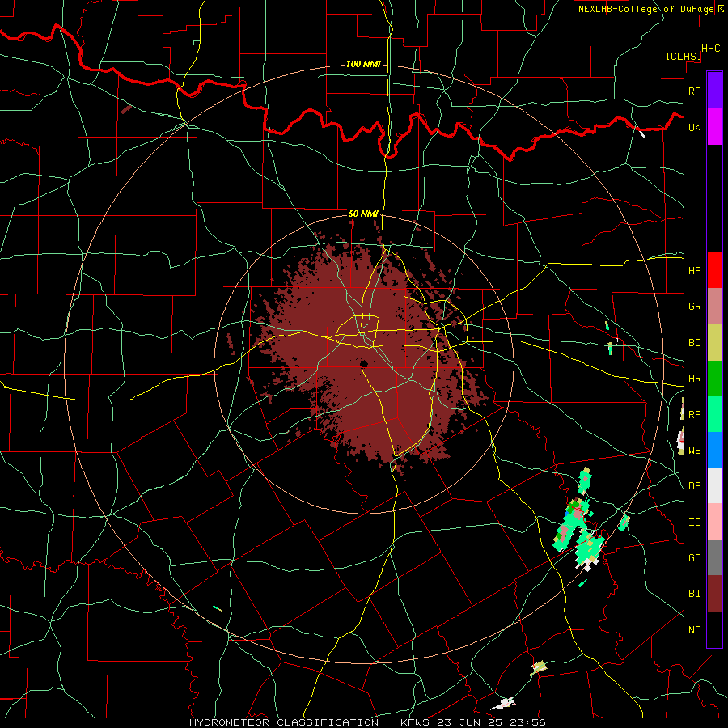Select the red HA legend swatch
The width and height of the screenshot is (728, 728).
click(x=714, y=270)
